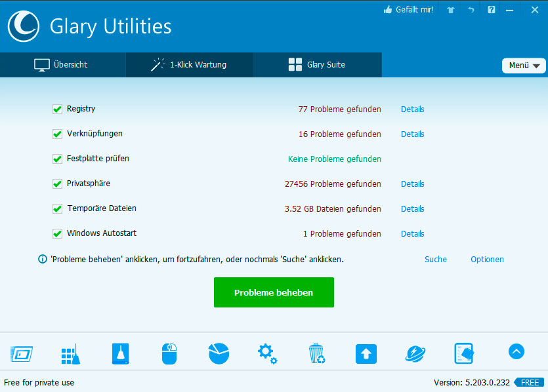Click the planet with lightning bolt icon

pos(415,354)
